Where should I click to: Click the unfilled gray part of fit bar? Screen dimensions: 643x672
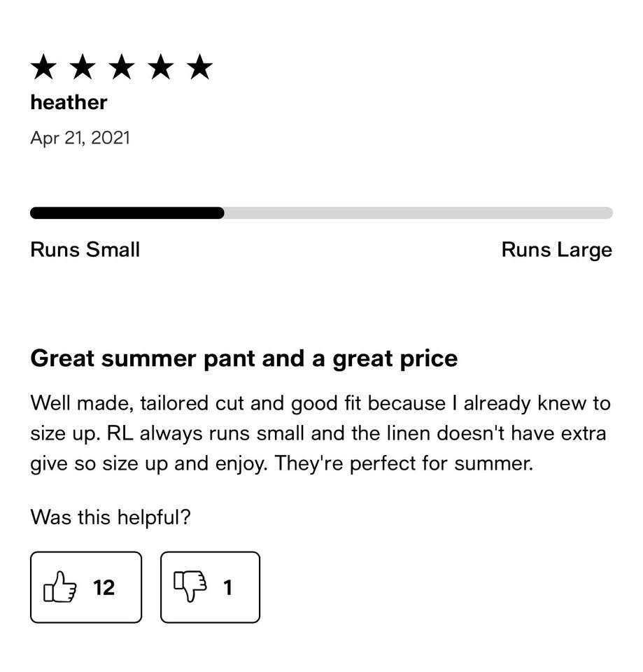(x=418, y=213)
